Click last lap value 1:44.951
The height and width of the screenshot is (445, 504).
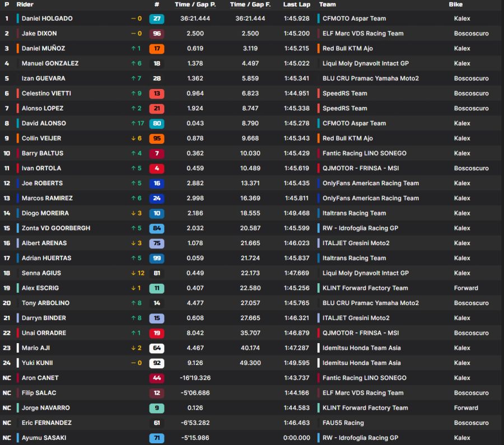pos(297,93)
